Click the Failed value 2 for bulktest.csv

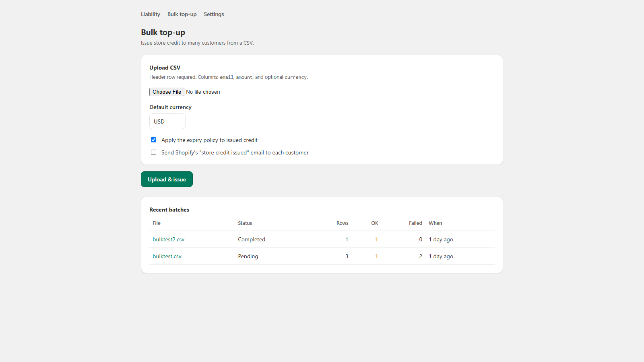tap(421, 256)
